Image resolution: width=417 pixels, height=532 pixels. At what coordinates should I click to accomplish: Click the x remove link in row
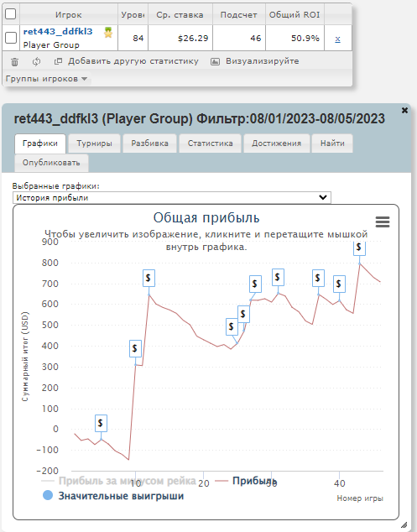337,39
